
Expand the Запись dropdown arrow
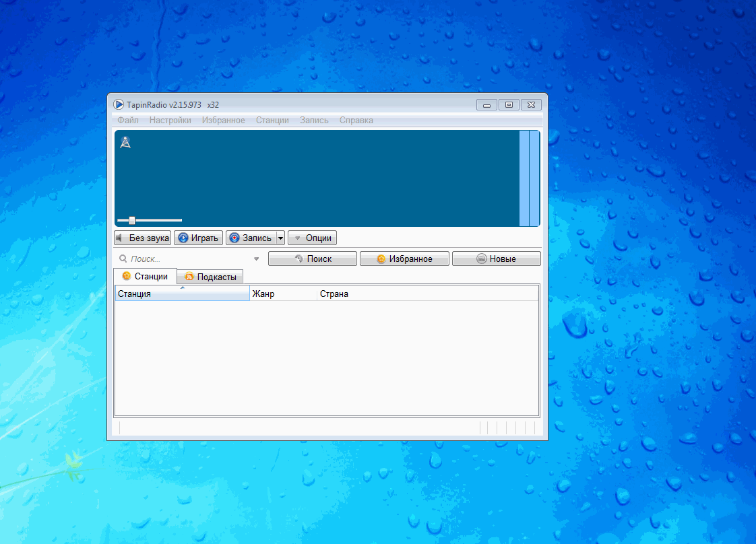coord(280,238)
